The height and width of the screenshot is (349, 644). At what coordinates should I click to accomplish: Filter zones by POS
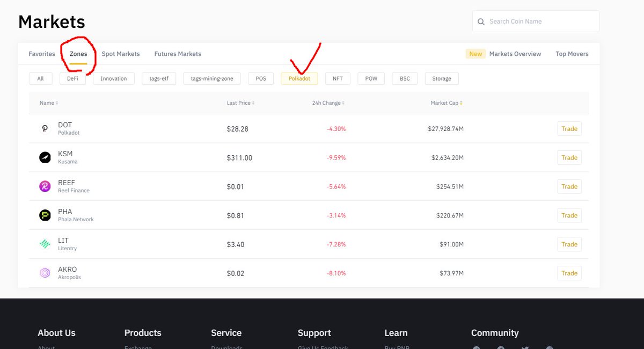pyautogui.click(x=261, y=78)
